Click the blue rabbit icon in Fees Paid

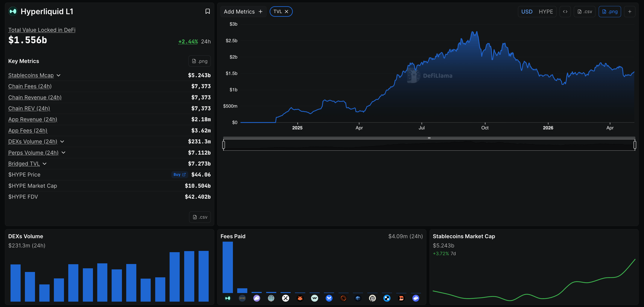pos(416,298)
